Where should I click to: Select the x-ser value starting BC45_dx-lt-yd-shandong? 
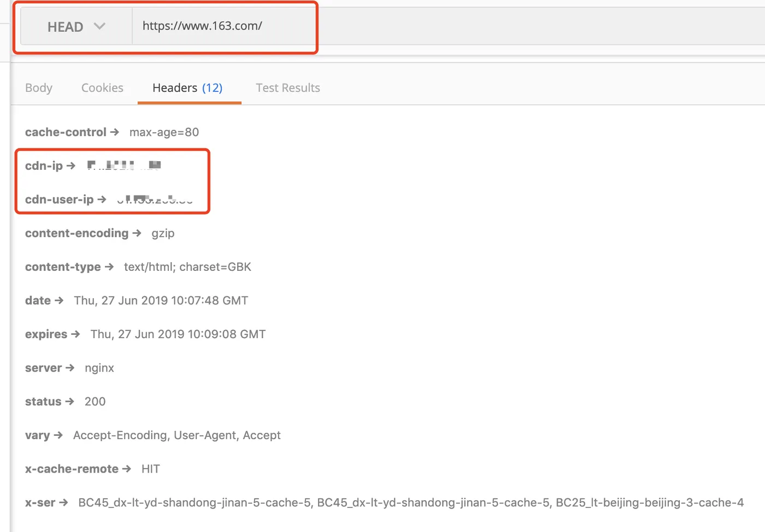(411, 503)
